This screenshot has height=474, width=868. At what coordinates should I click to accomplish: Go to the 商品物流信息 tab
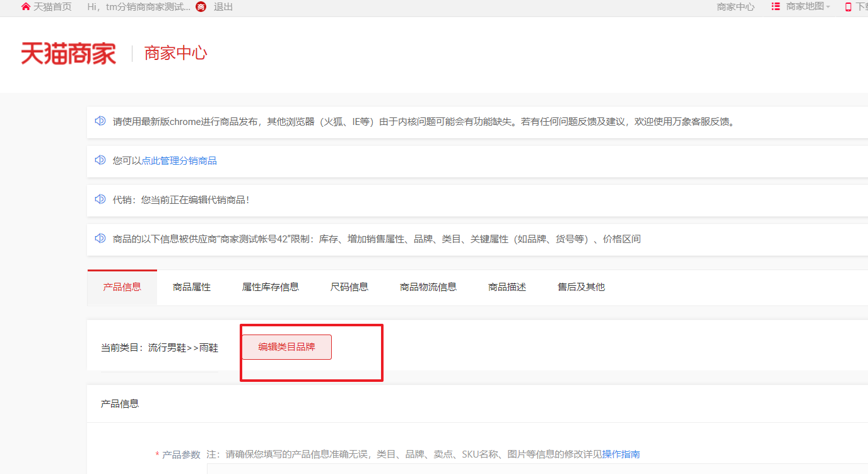click(428, 287)
